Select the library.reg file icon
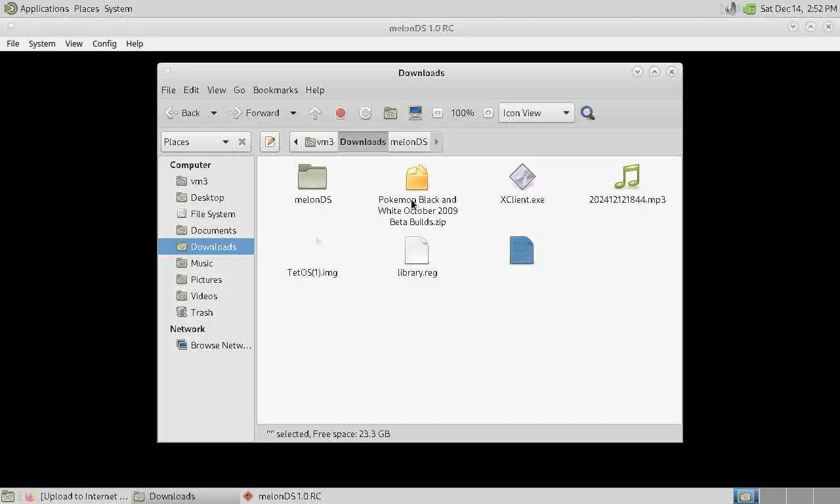Image resolution: width=840 pixels, height=504 pixels. pyautogui.click(x=417, y=251)
